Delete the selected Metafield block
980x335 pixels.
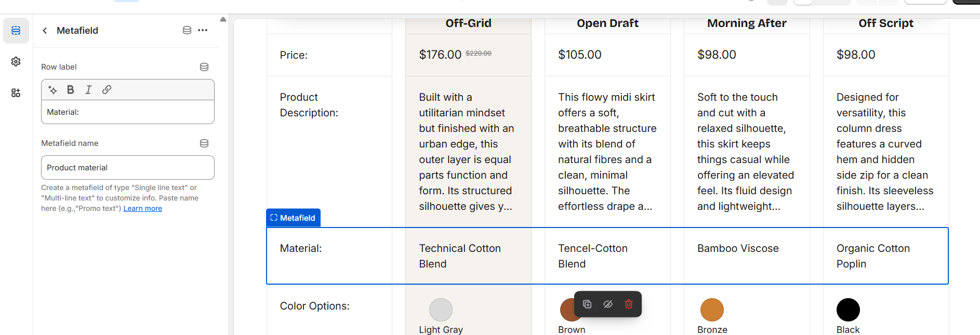pos(629,304)
